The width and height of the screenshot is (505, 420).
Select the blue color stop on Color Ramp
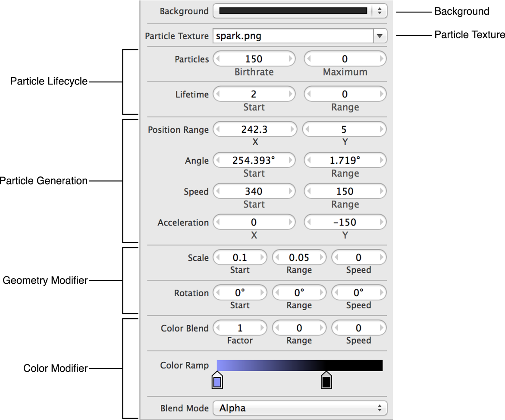216,381
